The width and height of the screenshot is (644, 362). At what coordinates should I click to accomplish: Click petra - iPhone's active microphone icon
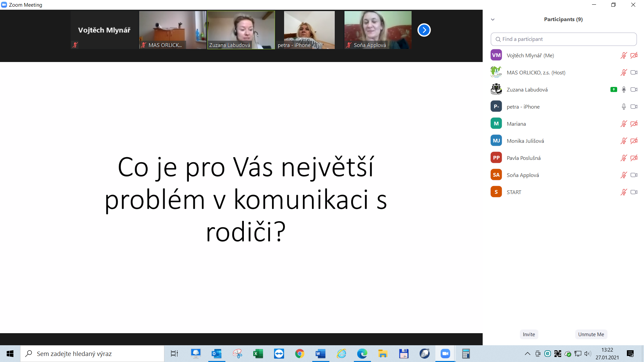tap(624, 107)
